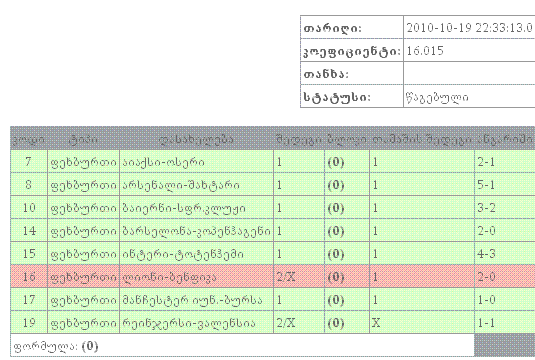The image size is (535, 360).
Task: Click '(0)' ticket cell in ბარსელონა row
Action: 336,231
